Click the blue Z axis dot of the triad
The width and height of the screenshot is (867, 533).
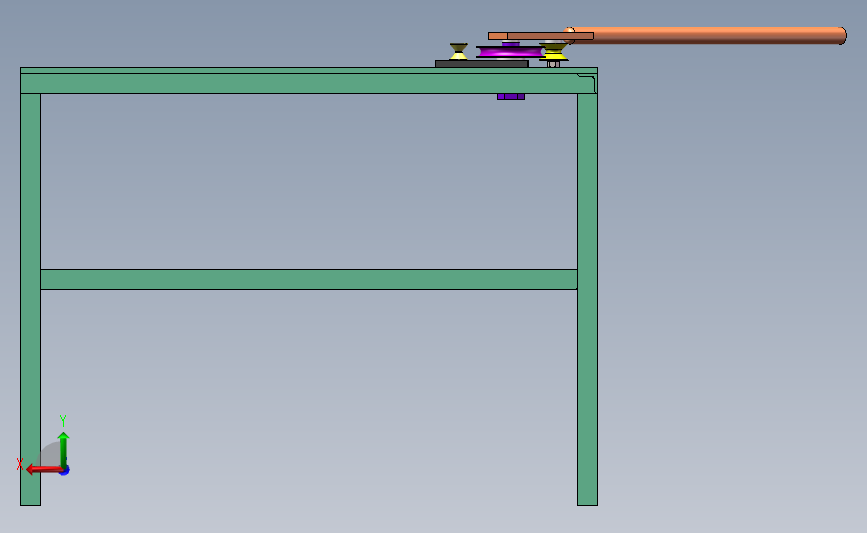point(65,471)
